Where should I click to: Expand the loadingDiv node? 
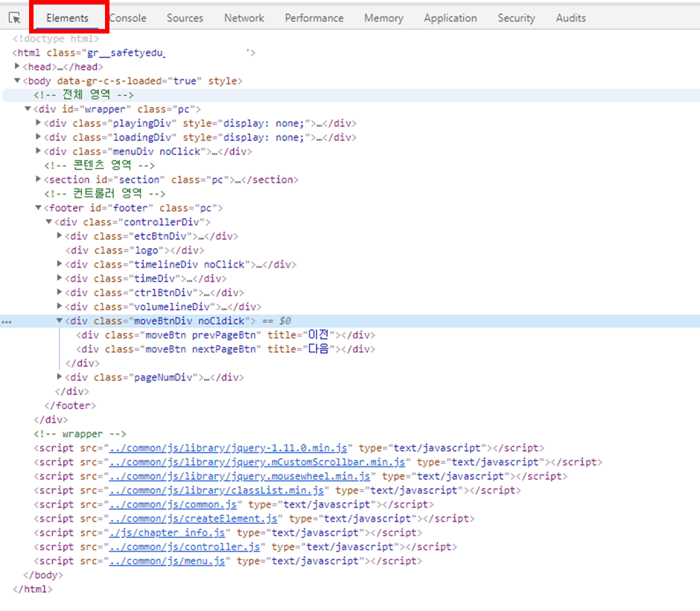[x=39, y=136]
